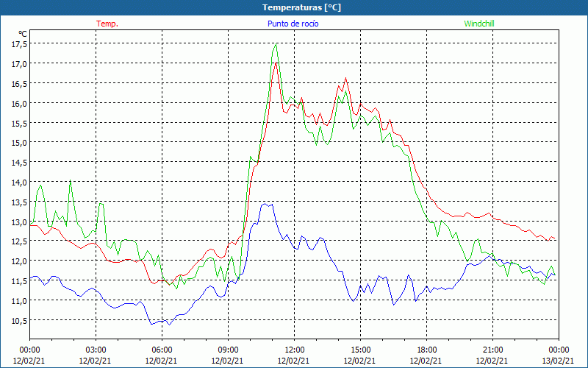
Task: Click the 12,0 y-axis value
Action: [20, 261]
